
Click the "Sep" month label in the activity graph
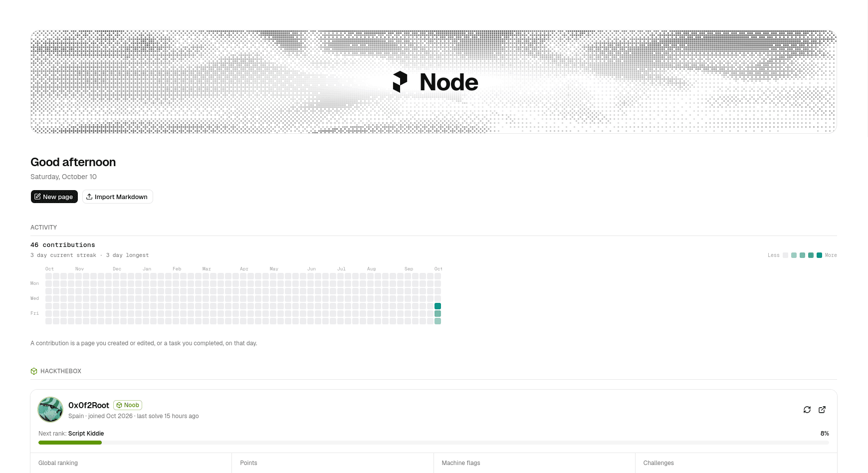click(x=409, y=269)
